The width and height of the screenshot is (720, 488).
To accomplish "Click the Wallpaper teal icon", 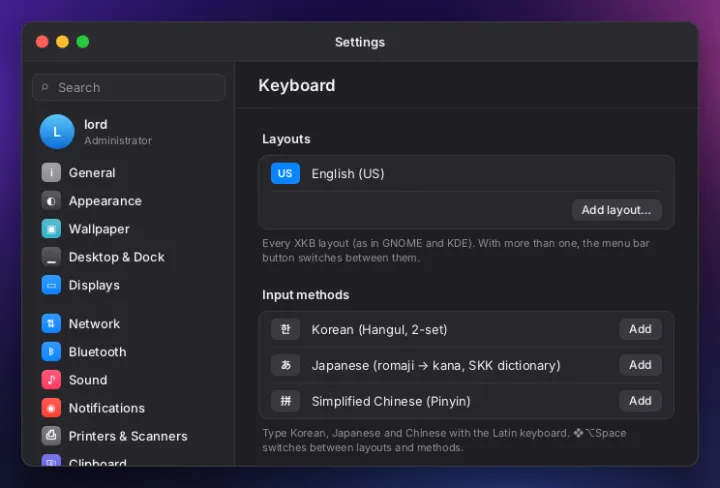I will 51,229.
